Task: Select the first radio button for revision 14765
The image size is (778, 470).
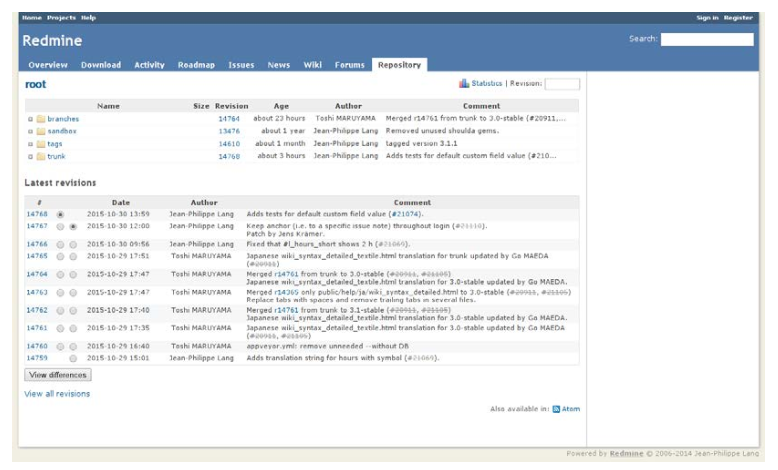Action: pyautogui.click(x=60, y=256)
